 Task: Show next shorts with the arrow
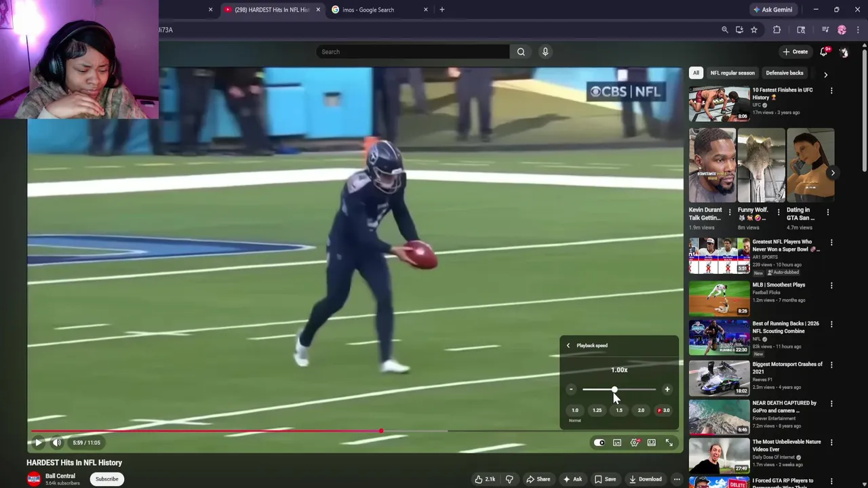point(833,173)
